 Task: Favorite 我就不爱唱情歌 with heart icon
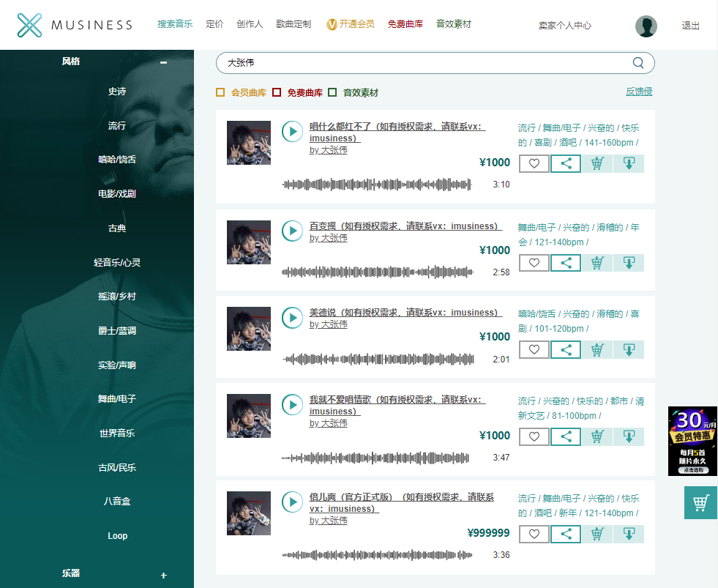tap(534, 436)
